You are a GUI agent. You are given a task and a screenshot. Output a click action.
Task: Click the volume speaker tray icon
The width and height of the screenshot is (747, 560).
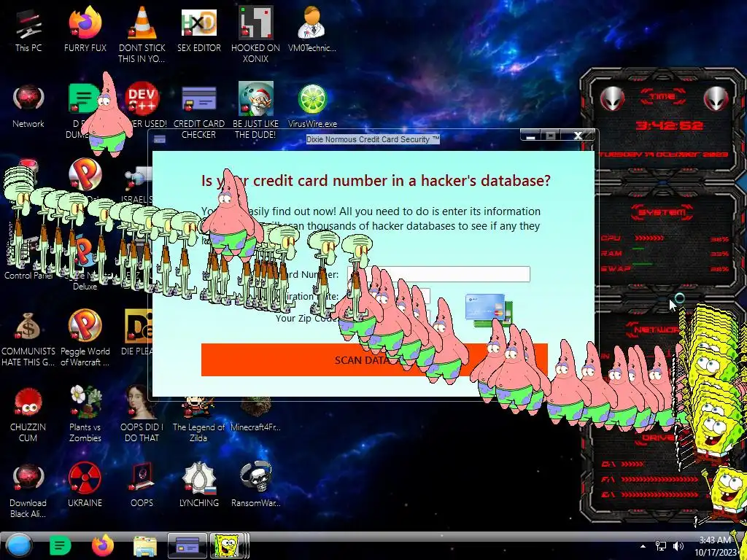(x=678, y=546)
